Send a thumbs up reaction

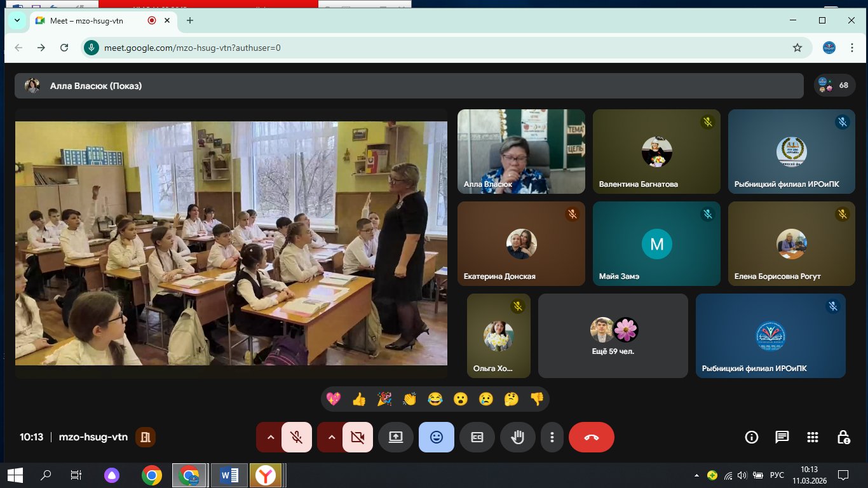click(x=359, y=399)
